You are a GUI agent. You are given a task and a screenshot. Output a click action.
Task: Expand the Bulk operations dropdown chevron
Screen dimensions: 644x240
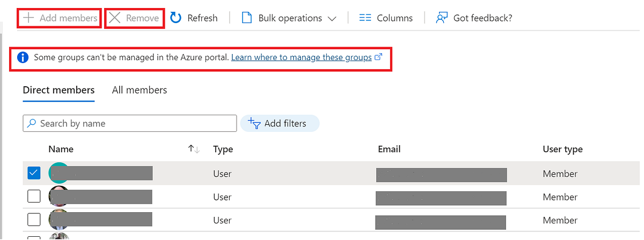coord(332,19)
